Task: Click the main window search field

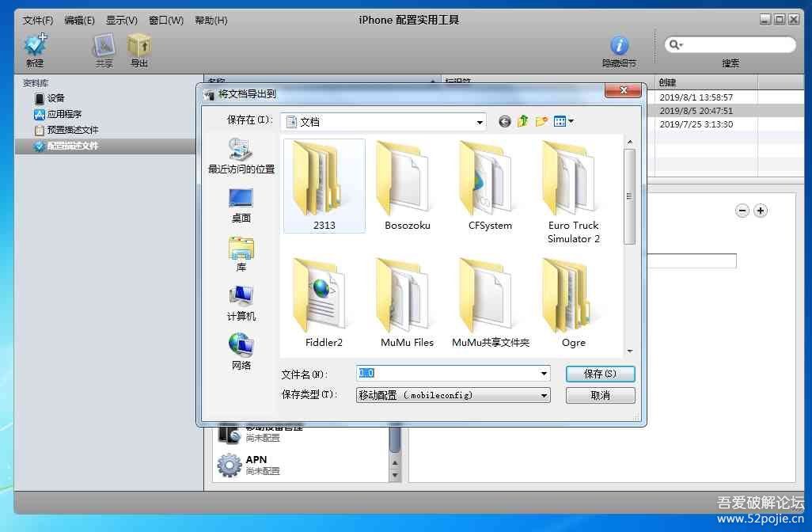Action: (x=730, y=44)
